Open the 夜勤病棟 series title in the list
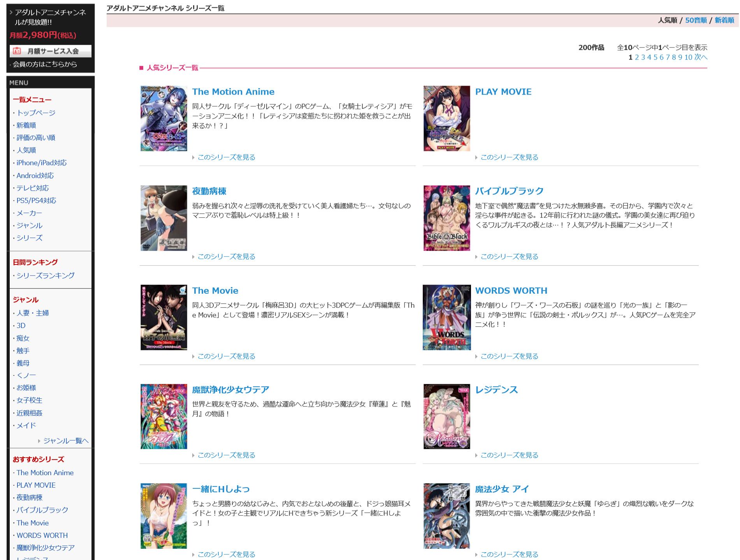Viewport: 740px width, 560px height. coord(209,191)
